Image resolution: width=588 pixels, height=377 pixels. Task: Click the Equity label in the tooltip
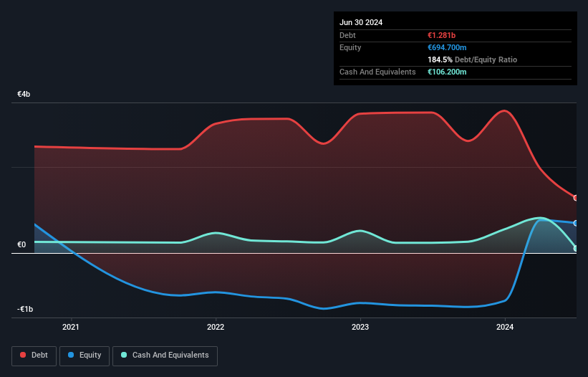pos(350,47)
